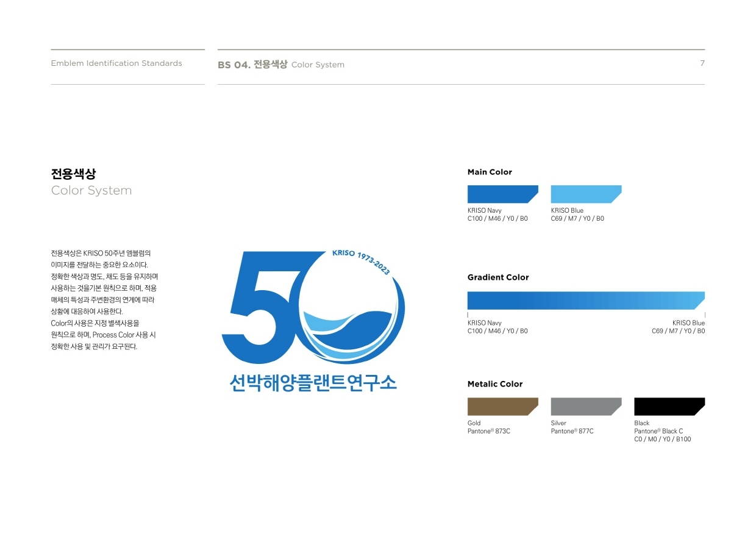Screen dimensions: 756x534
Task: Click 'KRISO 1973-2023' text on the emblem
Action: [361, 262]
